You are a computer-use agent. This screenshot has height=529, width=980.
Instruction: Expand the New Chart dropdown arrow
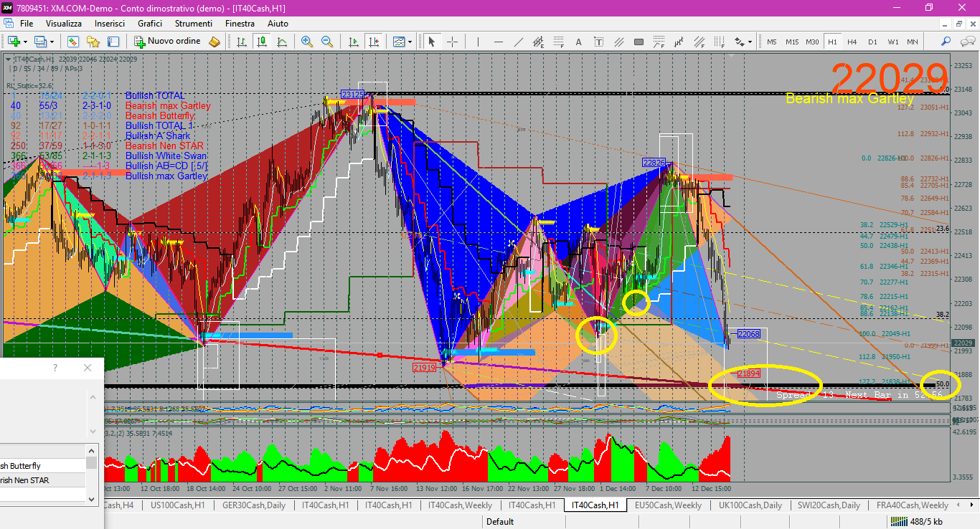coord(25,42)
